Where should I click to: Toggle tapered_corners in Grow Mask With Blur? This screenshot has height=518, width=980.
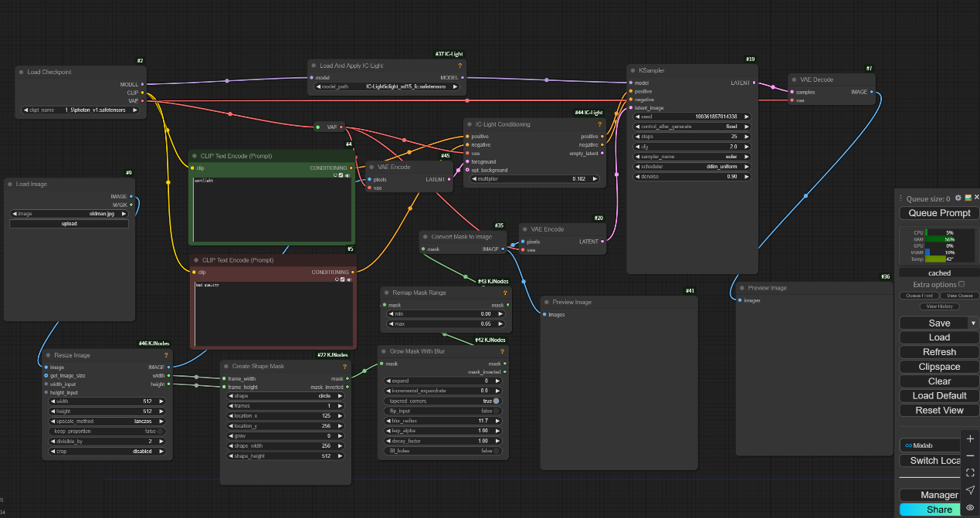click(x=495, y=401)
